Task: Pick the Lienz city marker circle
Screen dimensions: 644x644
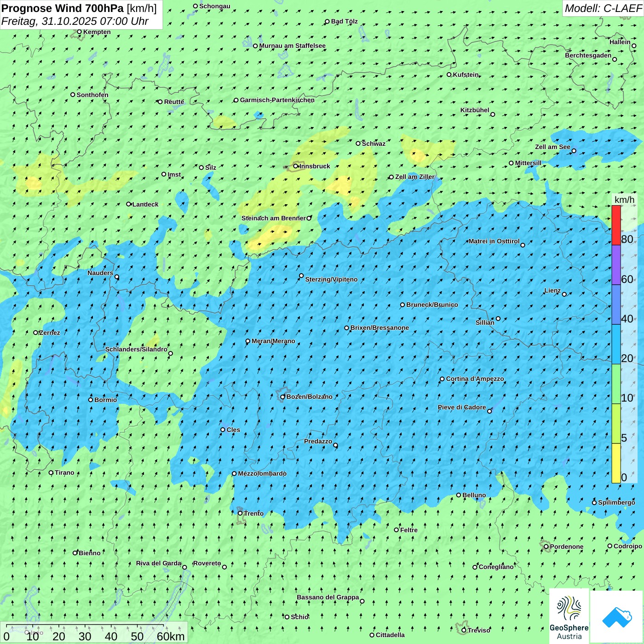Action: click(564, 294)
